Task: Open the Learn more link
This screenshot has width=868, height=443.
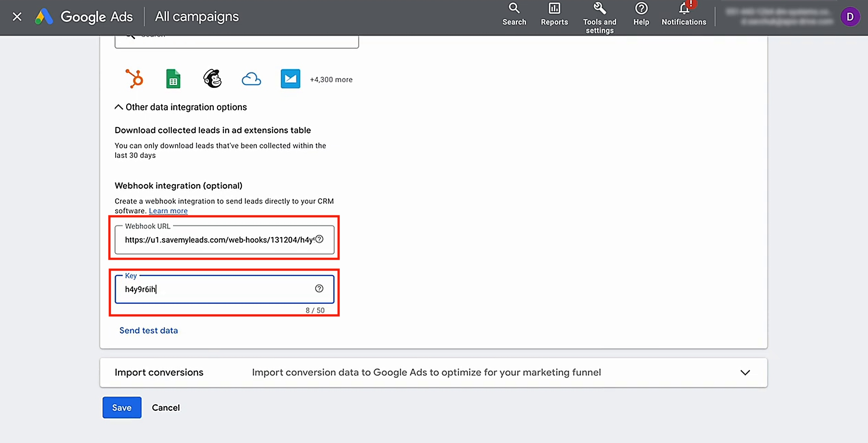Action: (168, 211)
